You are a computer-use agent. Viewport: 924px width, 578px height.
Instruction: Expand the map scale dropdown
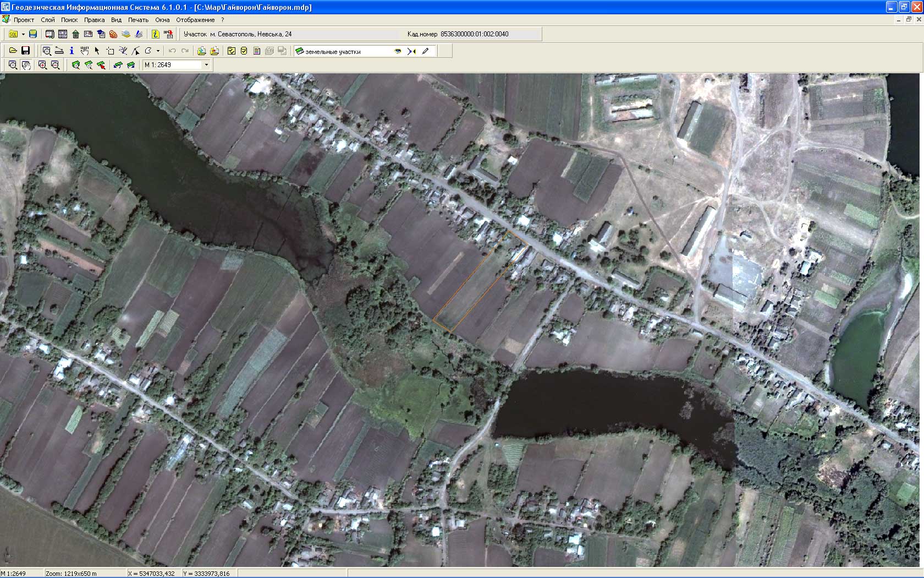[206, 65]
